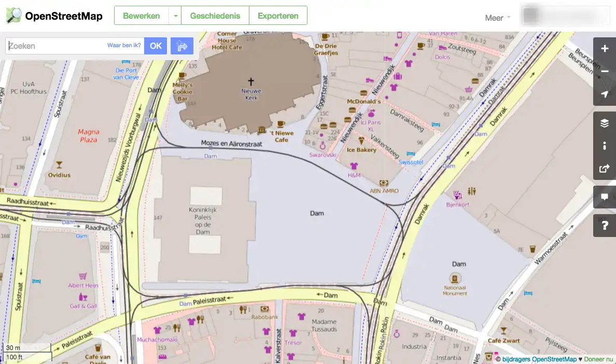Open the map key info panel
Viewport: 616px width, 364px height.
click(x=605, y=146)
